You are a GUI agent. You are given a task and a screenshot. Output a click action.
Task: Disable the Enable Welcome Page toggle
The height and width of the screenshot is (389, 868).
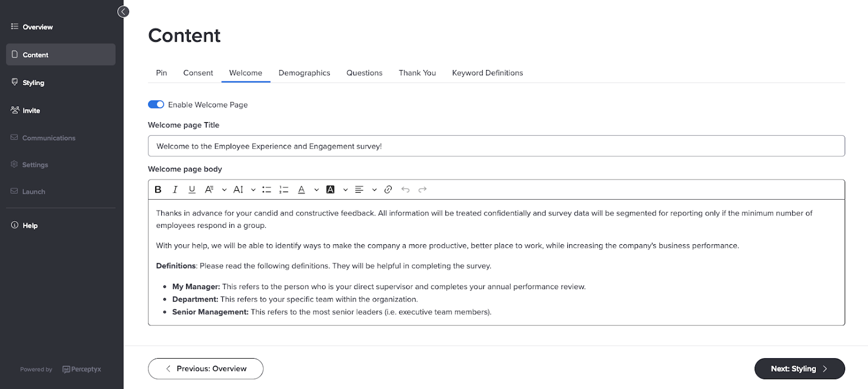tap(156, 104)
